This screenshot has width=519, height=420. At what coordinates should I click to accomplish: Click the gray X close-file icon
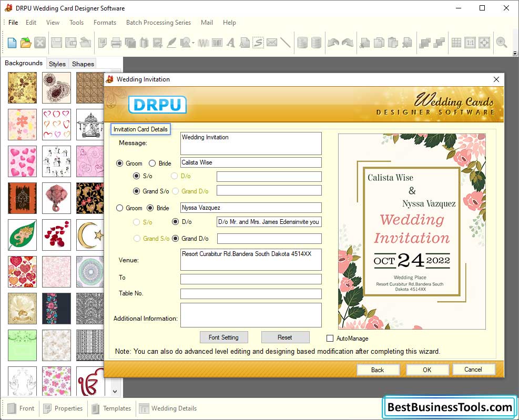(x=40, y=43)
